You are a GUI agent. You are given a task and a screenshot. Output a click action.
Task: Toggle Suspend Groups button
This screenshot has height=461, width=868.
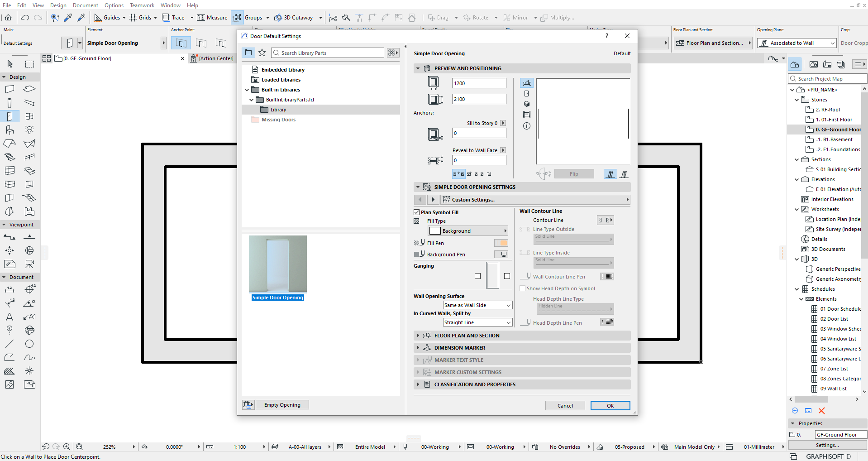point(237,18)
